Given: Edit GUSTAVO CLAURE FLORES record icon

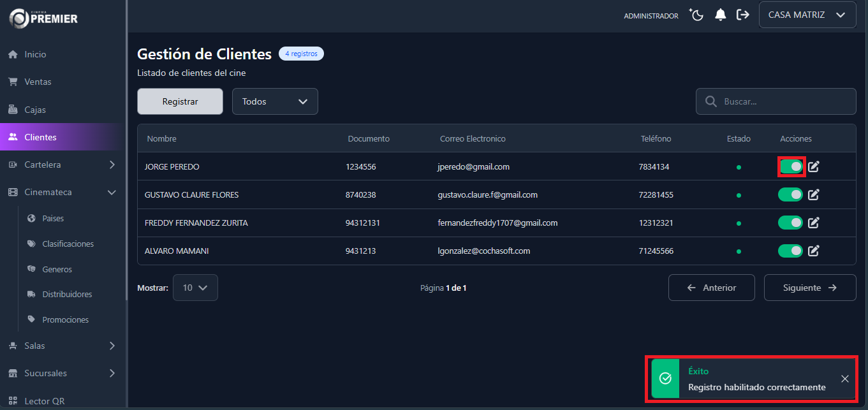Looking at the screenshot, I should click(x=814, y=194).
